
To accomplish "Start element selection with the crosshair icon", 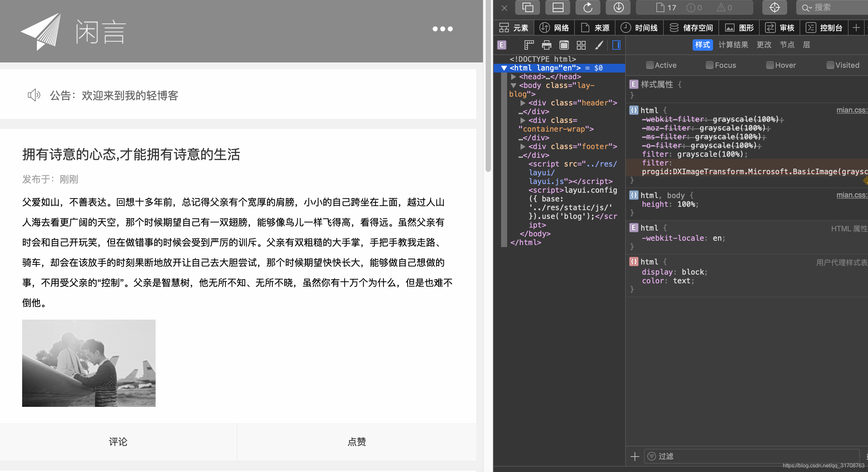I will [774, 7].
